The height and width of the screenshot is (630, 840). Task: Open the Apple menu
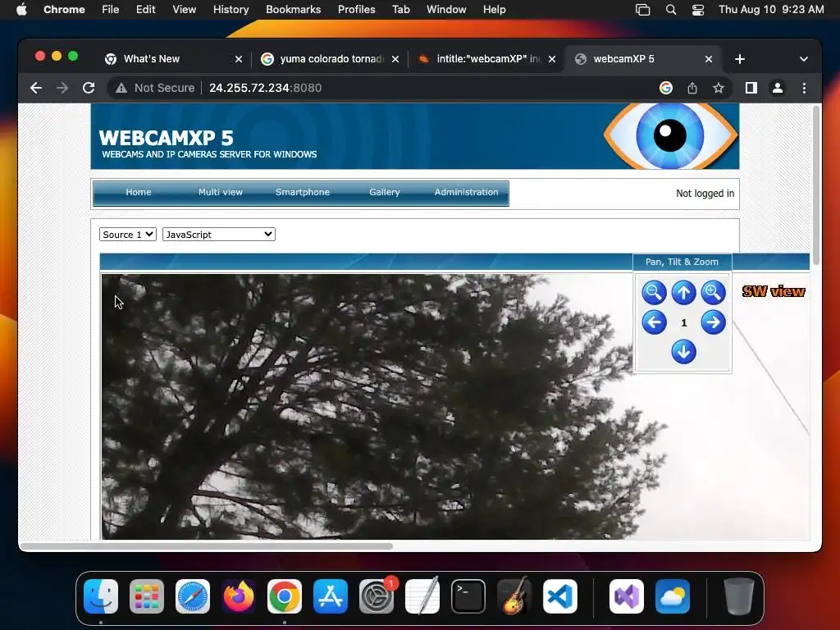[21, 9]
